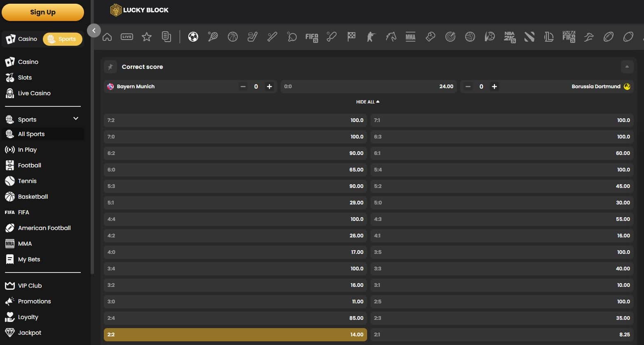644x345 pixels.
Task: Select 3:1 score at 10.00 odds
Action: pyautogui.click(x=502, y=285)
